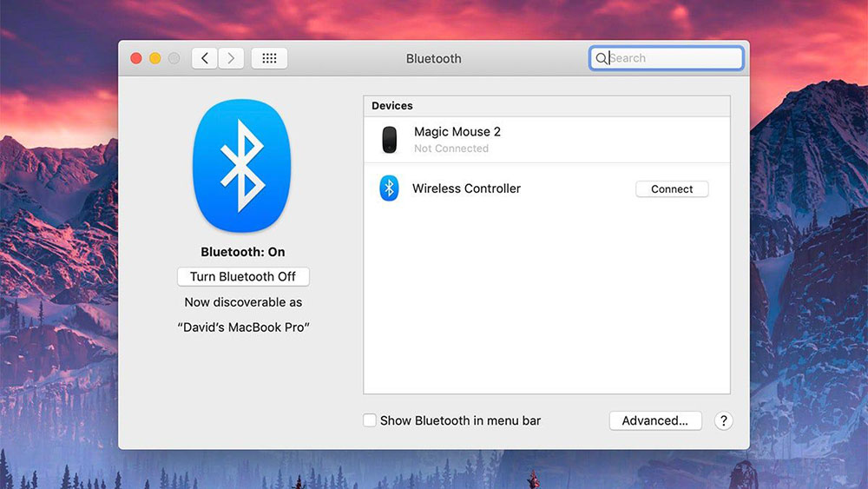Open help with the question mark button
Screen dimensions: 868x489
pyautogui.click(x=723, y=420)
